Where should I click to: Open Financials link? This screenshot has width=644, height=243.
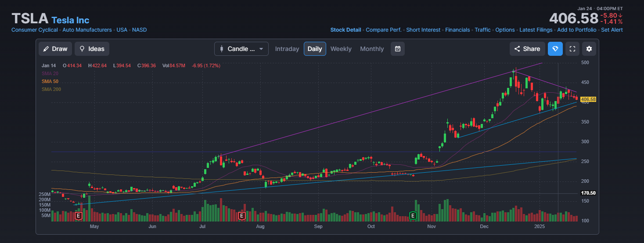tap(457, 30)
